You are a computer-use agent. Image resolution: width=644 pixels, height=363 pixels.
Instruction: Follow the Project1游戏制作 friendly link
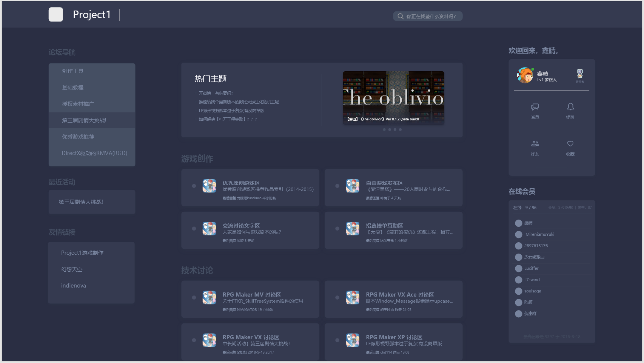tap(82, 253)
